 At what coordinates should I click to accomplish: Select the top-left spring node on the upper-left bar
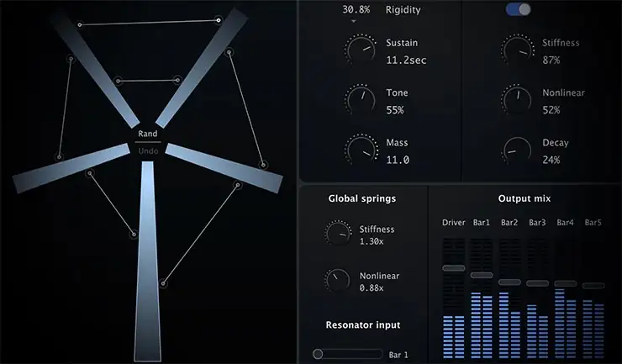point(80,24)
